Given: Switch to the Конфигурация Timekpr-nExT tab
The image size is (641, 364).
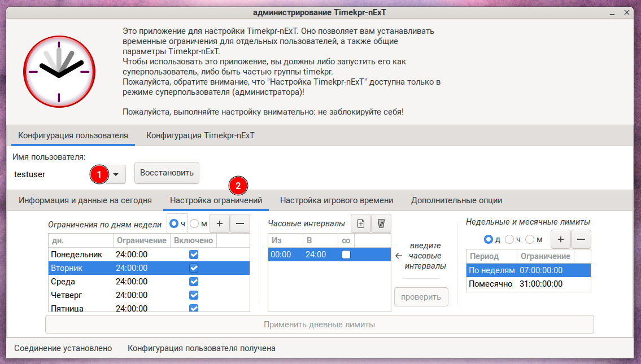Looking at the screenshot, I should point(200,136).
